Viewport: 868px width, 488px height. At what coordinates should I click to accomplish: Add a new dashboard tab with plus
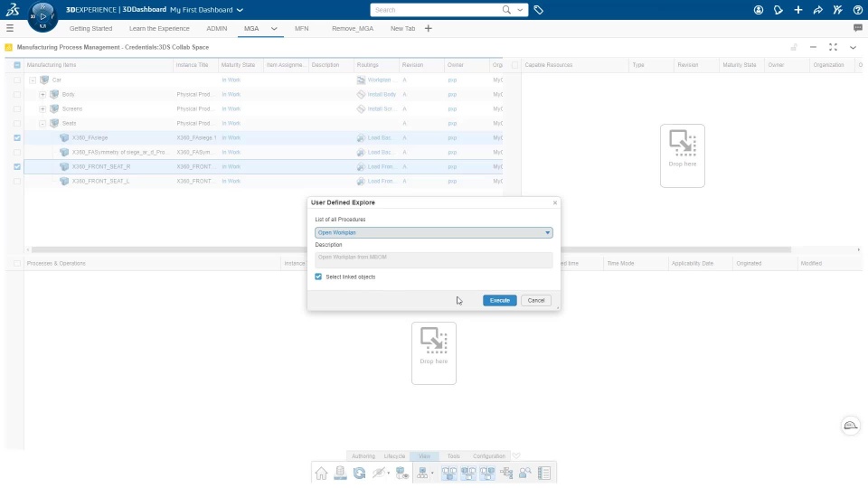click(x=428, y=28)
